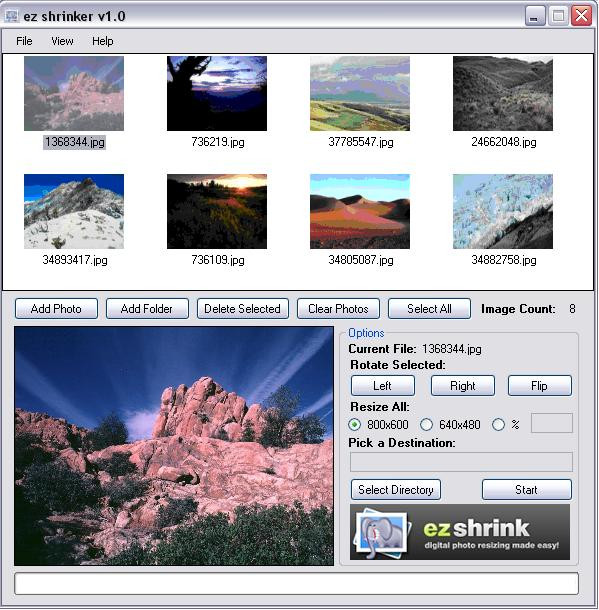Select the 24662048.jpg grayscale thumbnail

point(503,93)
